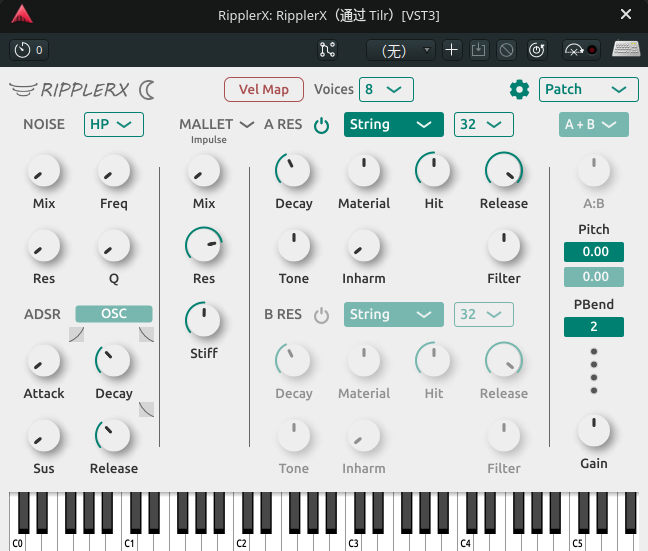Open the CPU meter reset gauge icon
The width and height of the screenshot is (648, 551).
coord(581,50)
